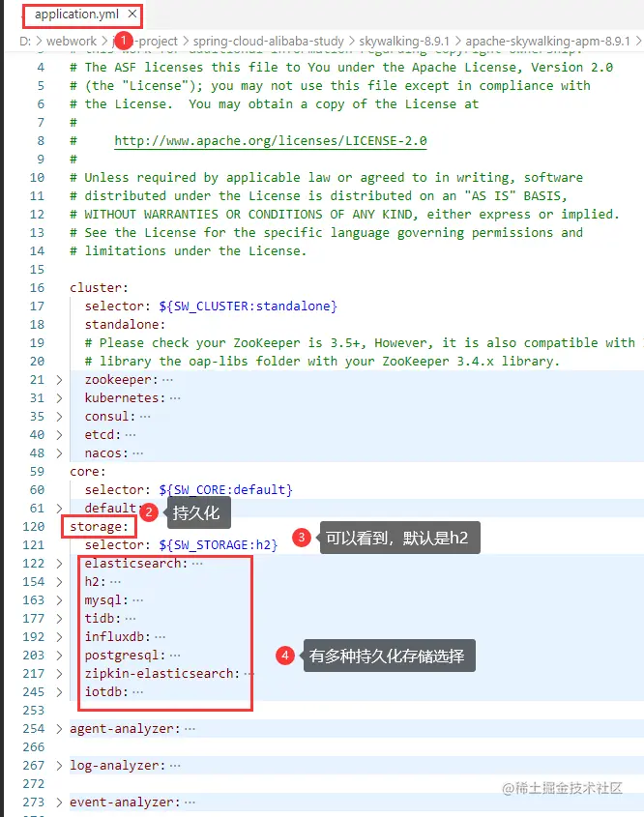
Task: Expand the folded event-analyzer section
Action: tap(59, 802)
